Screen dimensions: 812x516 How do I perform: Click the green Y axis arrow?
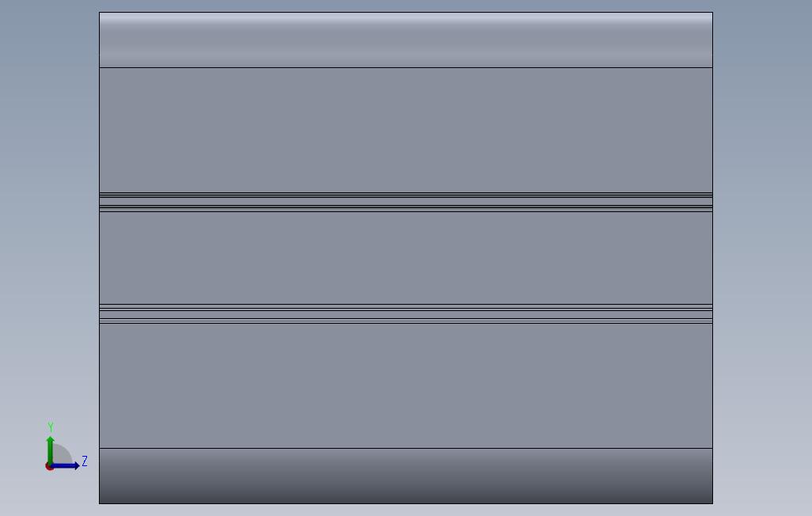[x=50, y=449]
